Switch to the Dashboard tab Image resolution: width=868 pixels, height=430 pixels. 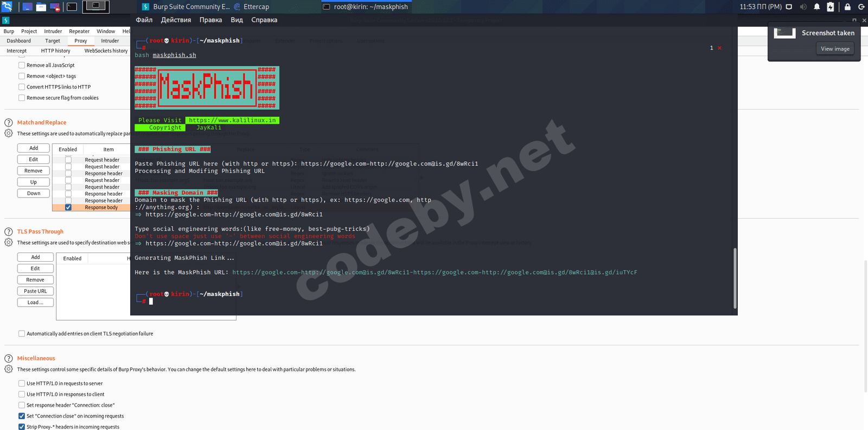pos(19,41)
